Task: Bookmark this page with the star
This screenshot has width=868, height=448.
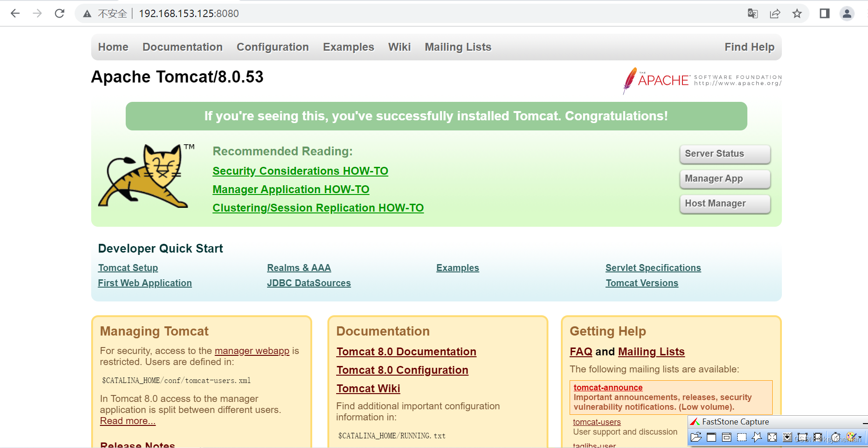Action: (797, 13)
